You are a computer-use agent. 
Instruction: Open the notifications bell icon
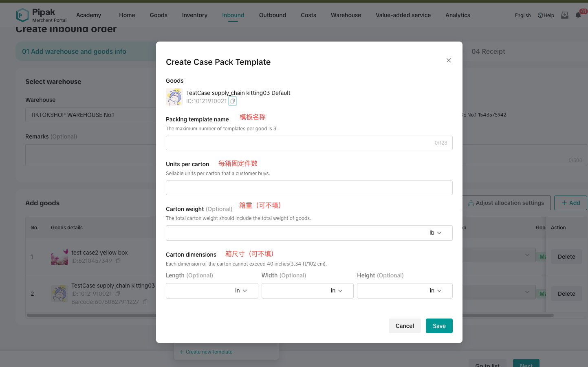(578, 15)
